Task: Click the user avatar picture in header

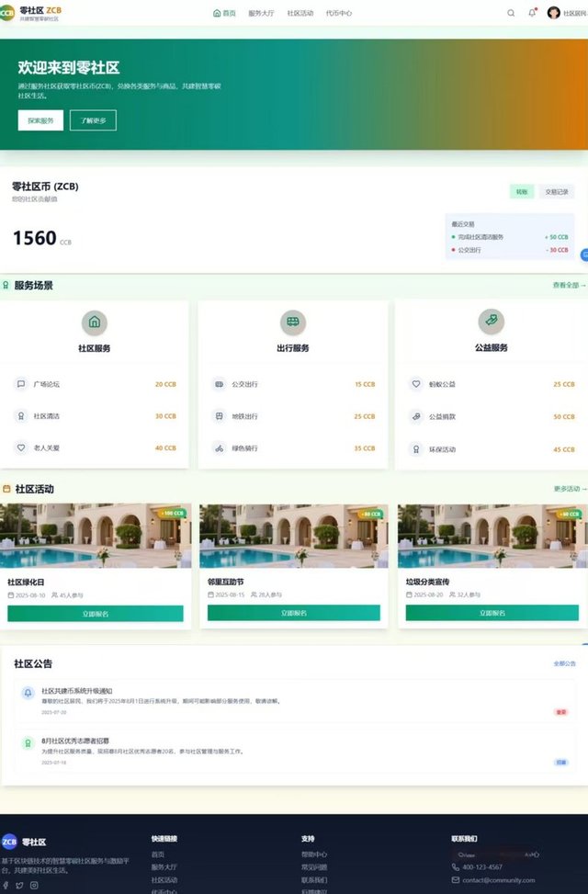Action: point(553,13)
